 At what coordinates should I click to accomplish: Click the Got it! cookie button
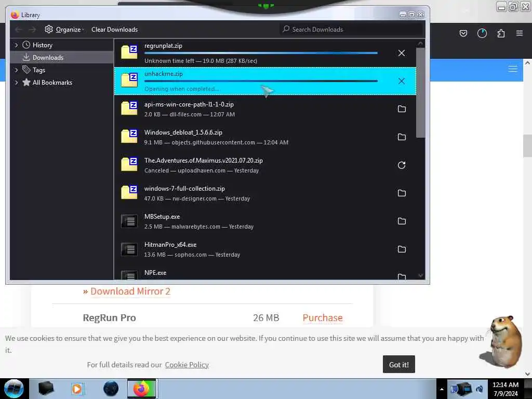coord(398,364)
